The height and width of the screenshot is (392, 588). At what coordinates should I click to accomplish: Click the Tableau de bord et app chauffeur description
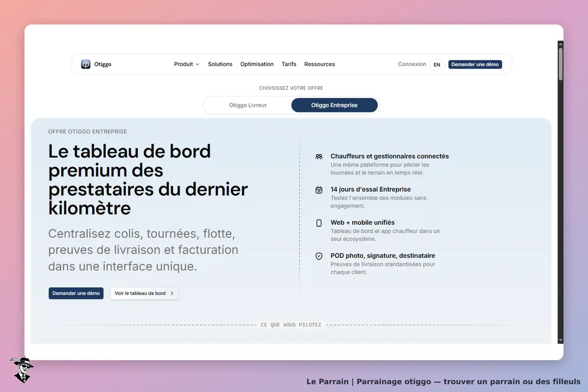click(385, 235)
